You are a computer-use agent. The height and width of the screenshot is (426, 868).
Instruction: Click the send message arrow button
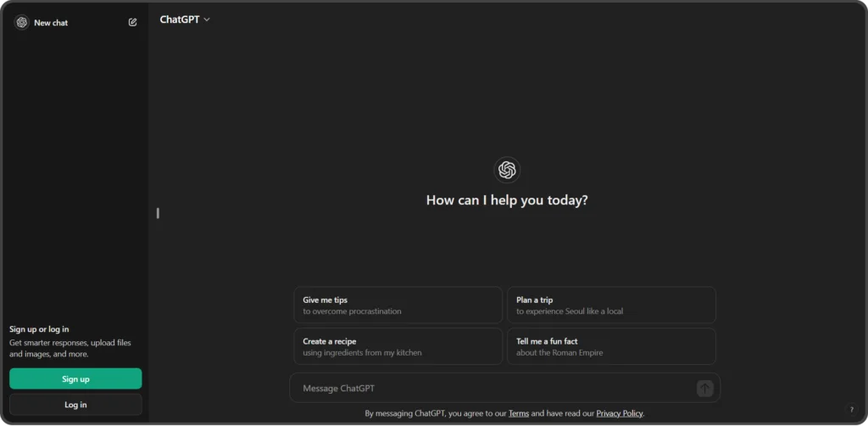point(704,389)
